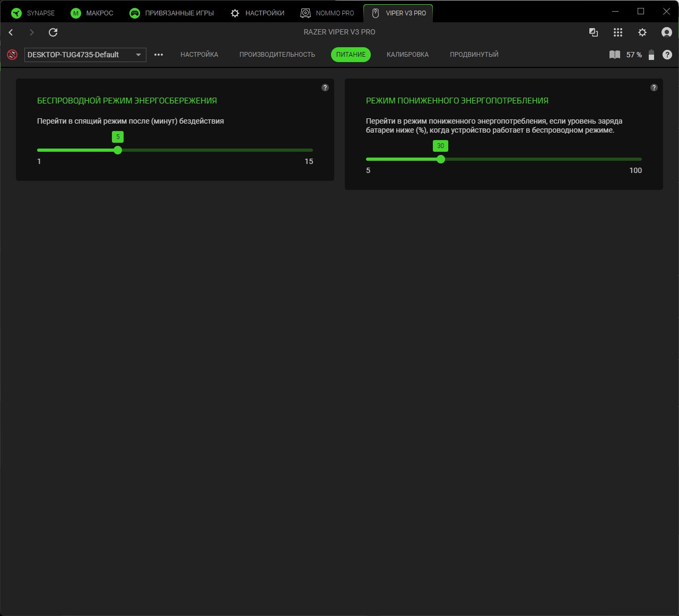Open the КАЛИБРОВКА subtab
The width and height of the screenshot is (679, 616).
point(407,55)
